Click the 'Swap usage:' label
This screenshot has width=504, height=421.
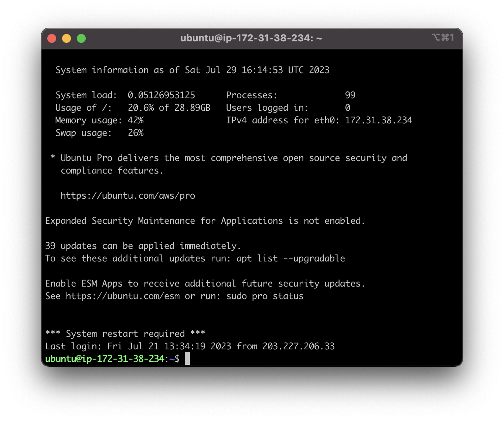(84, 133)
